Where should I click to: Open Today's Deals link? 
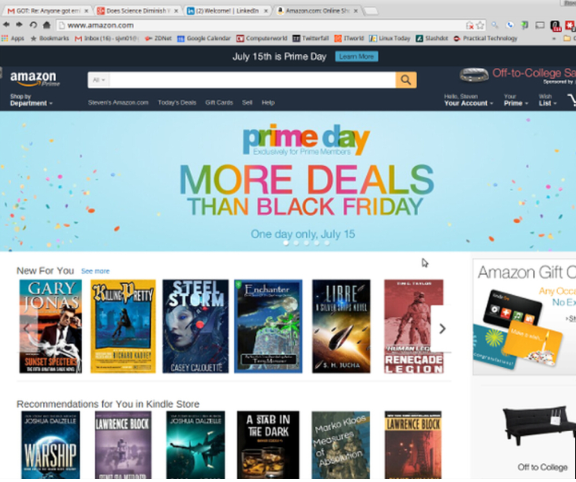point(177,102)
